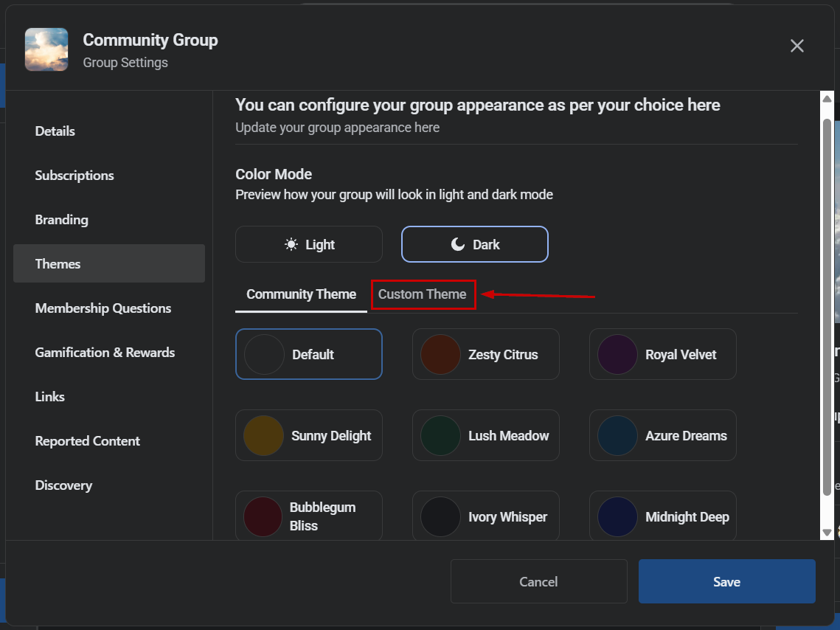Click the scrollbar down arrow
This screenshot has height=630, width=840.
click(x=827, y=533)
